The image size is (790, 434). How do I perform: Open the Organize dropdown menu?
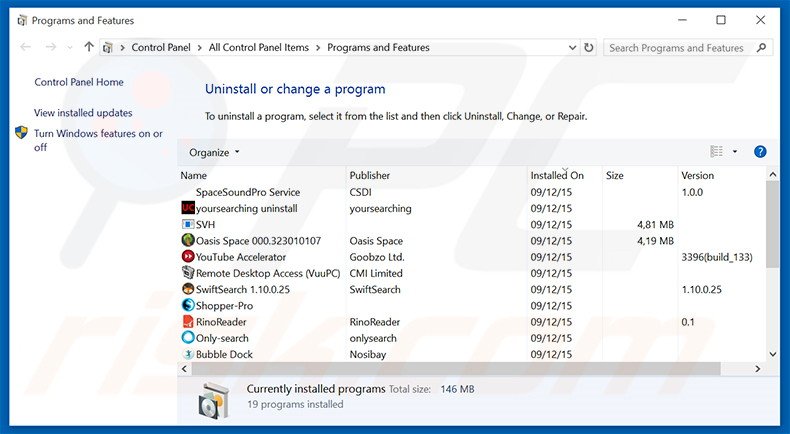(214, 152)
